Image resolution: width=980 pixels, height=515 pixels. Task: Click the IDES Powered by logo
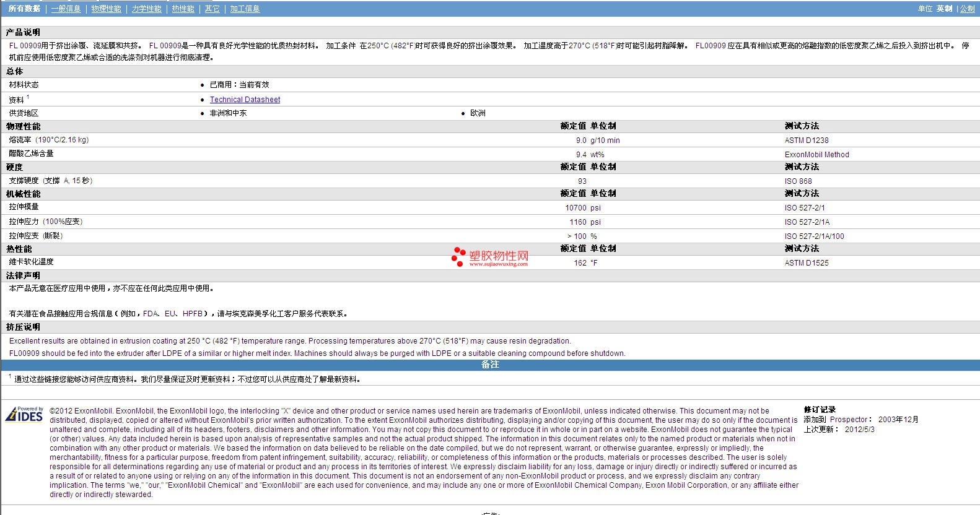[x=24, y=414]
